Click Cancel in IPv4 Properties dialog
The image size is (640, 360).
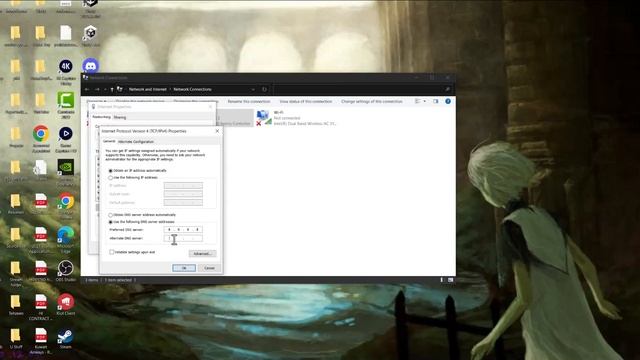(209, 268)
